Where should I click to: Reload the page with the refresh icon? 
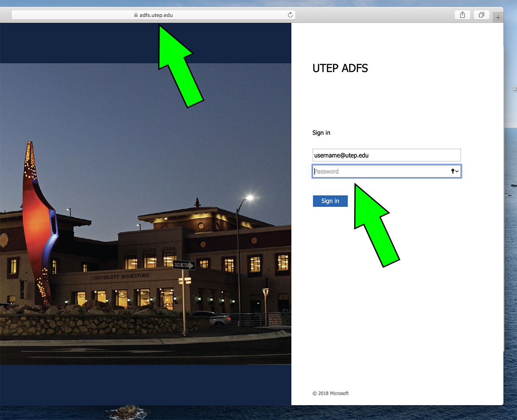[x=290, y=15]
